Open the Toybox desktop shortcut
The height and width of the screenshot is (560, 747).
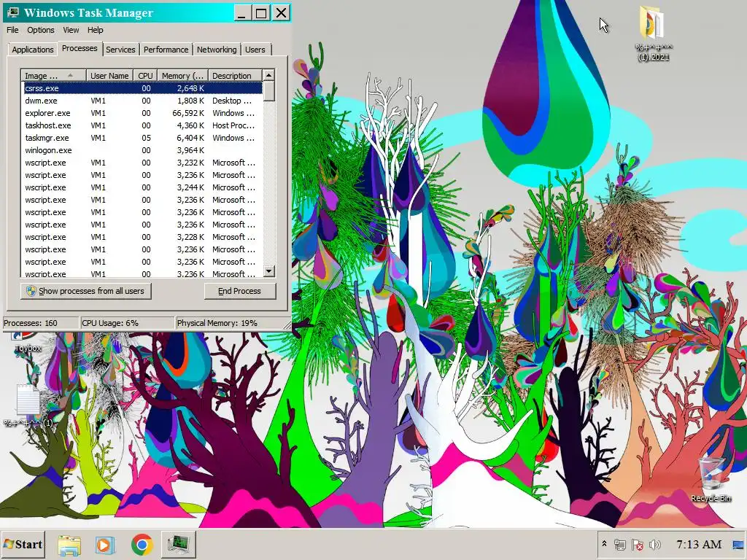28,342
